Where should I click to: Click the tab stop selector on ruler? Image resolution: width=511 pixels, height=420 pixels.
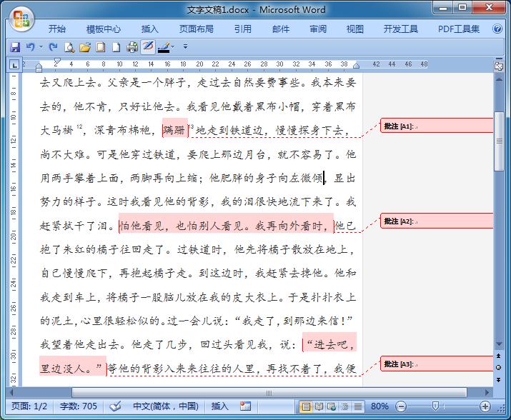point(14,65)
